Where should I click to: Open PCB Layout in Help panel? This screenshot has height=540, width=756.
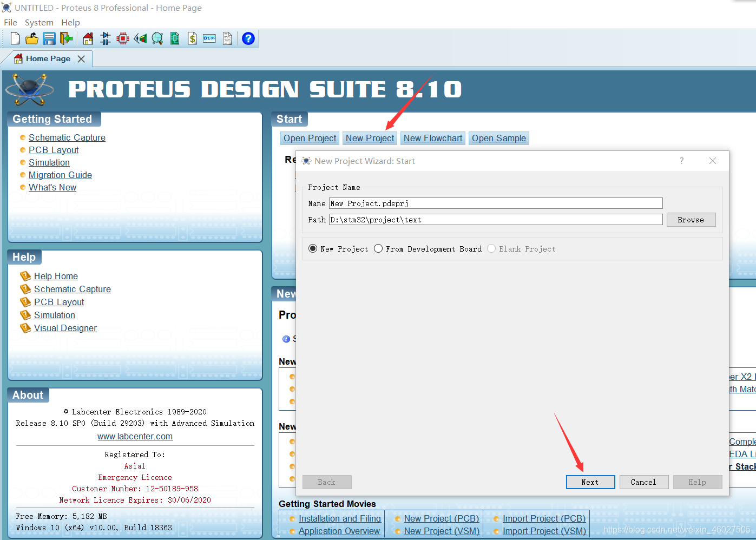coord(59,302)
